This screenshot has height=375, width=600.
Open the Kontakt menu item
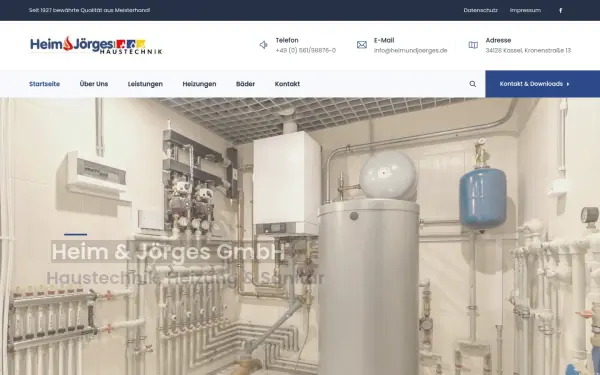(287, 84)
